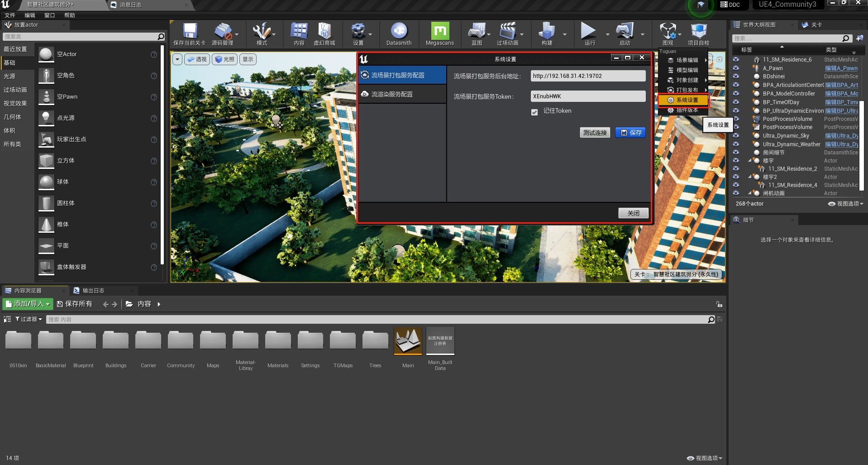Click the blue 保存 button
868x465 pixels.
pos(630,133)
